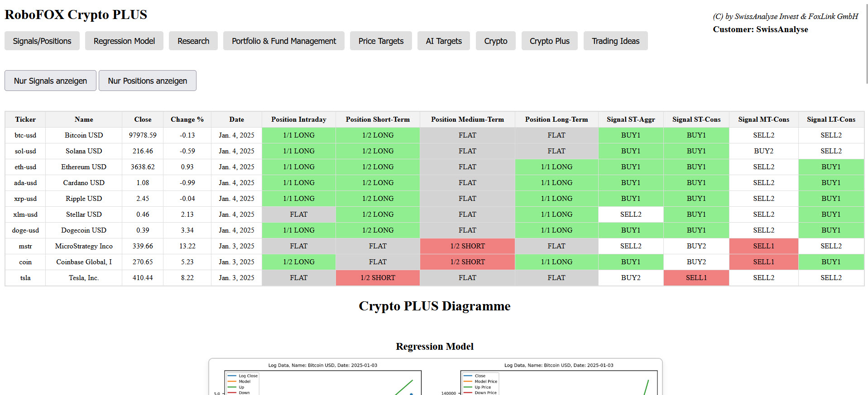Click the Ripple USD name cell
Screen dimensions: 868x395
pos(84,199)
